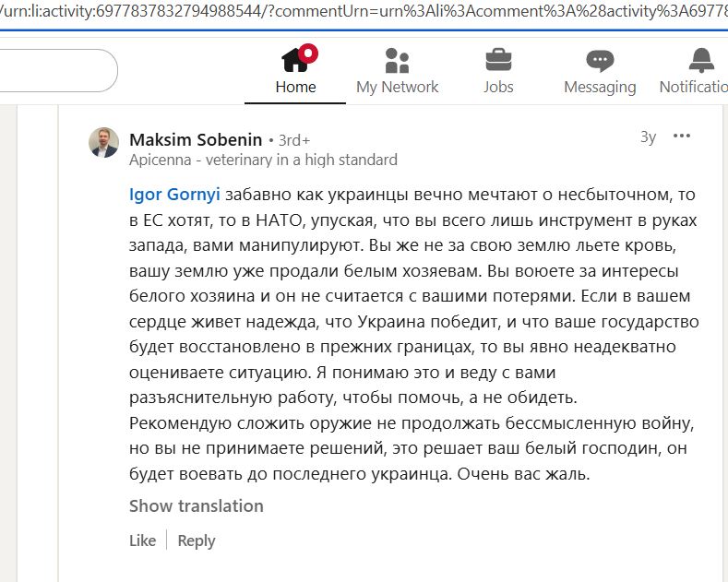Viewport: 728px width, 582px height.
Task: Expand the comment with Show translation
Action: coord(196,505)
